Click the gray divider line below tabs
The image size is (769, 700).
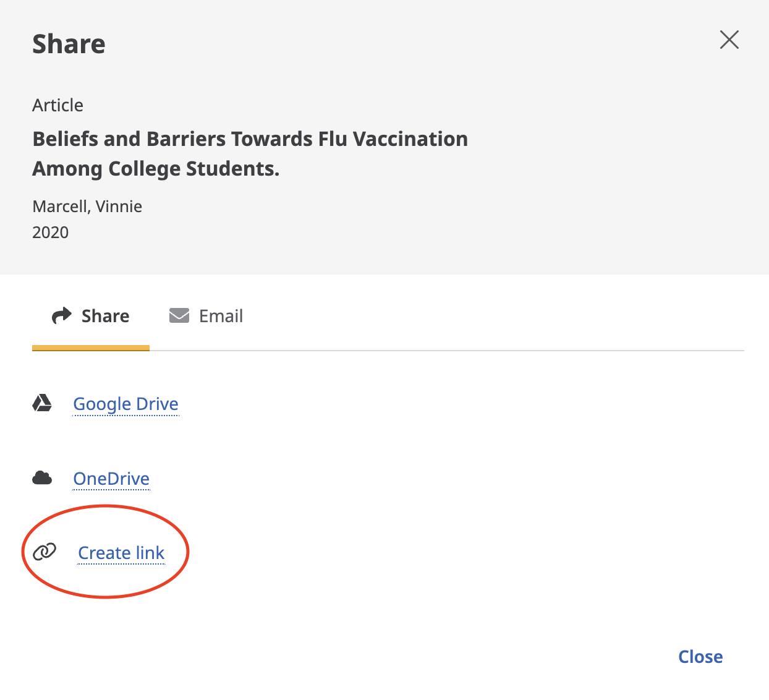coord(447,351)
